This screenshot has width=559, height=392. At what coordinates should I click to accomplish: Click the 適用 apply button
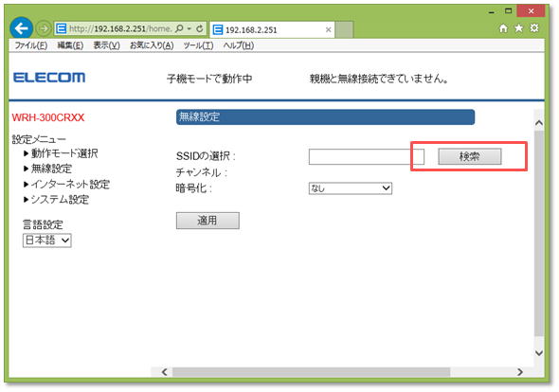coord(207,221)
